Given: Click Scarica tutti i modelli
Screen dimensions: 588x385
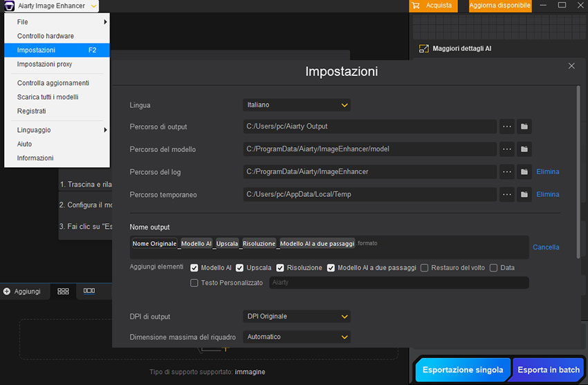Looking at the screenshot, I should 57,97.
